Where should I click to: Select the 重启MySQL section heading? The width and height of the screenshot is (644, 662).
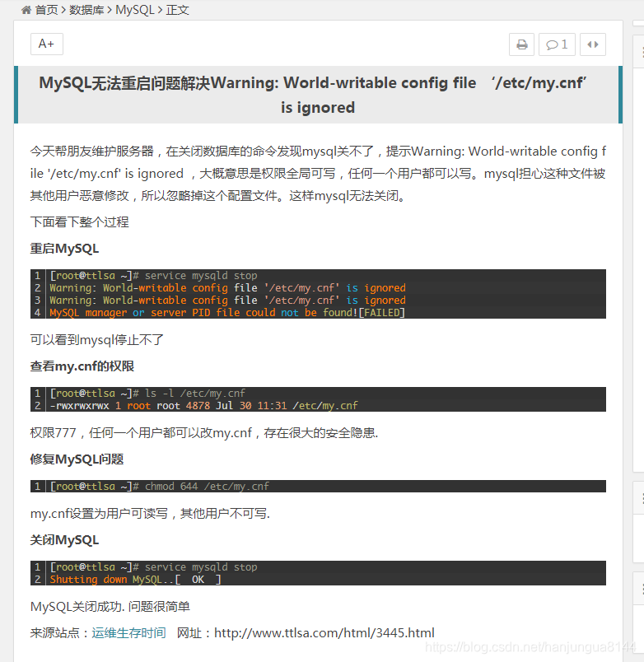coord(64,249)
